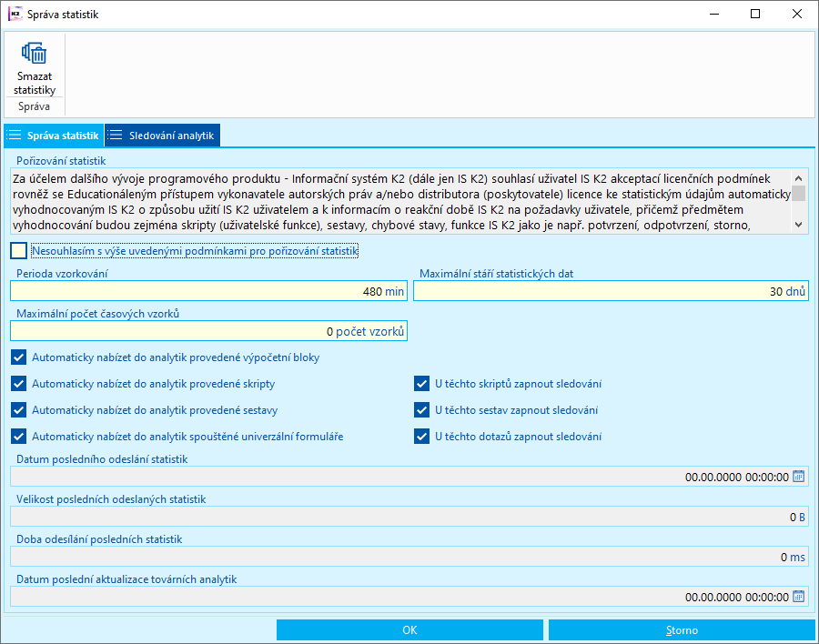819x644 pixels.
Task: Click the Velikost posledních odeslaných statistik field
Action: (x=409, y=517)
